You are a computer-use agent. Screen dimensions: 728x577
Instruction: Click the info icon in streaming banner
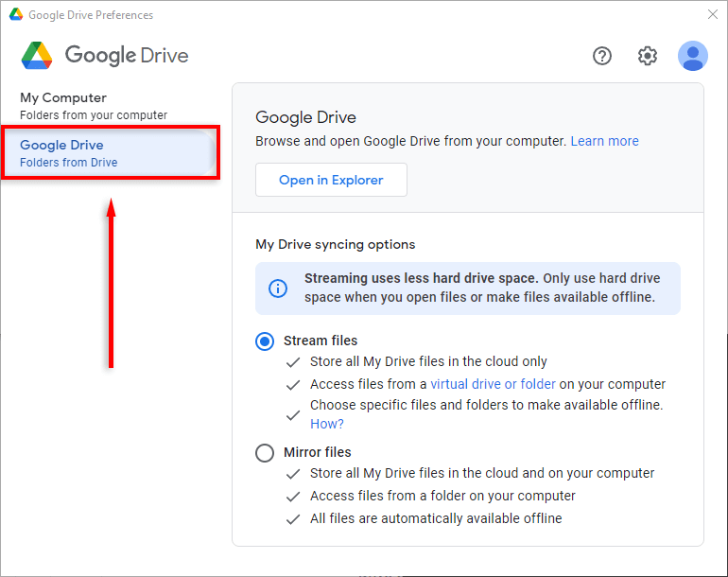(278, 288)
